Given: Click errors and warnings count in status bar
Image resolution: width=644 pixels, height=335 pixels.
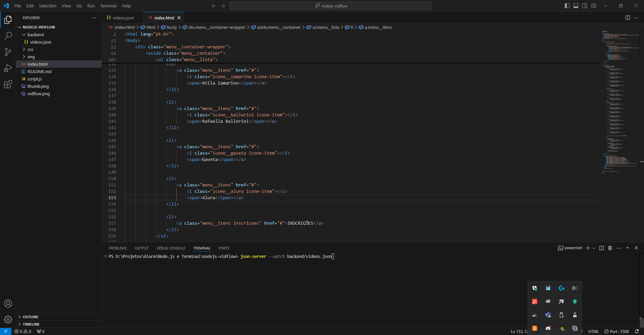Looking at the screenshot, I should coord(23,331).
